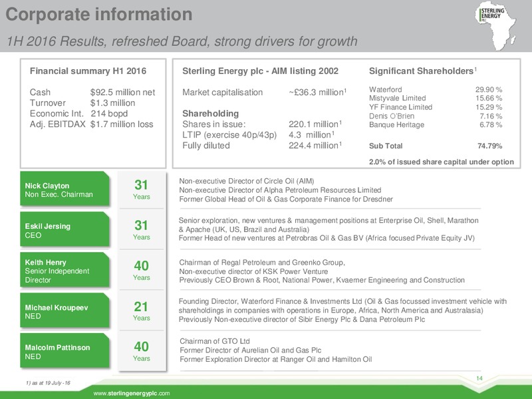This screenshot has width=532, height=399.
Task: Click 'Former Global Head of Oil & Gas Corporate Finance' line
Action: tap(286, 199)
